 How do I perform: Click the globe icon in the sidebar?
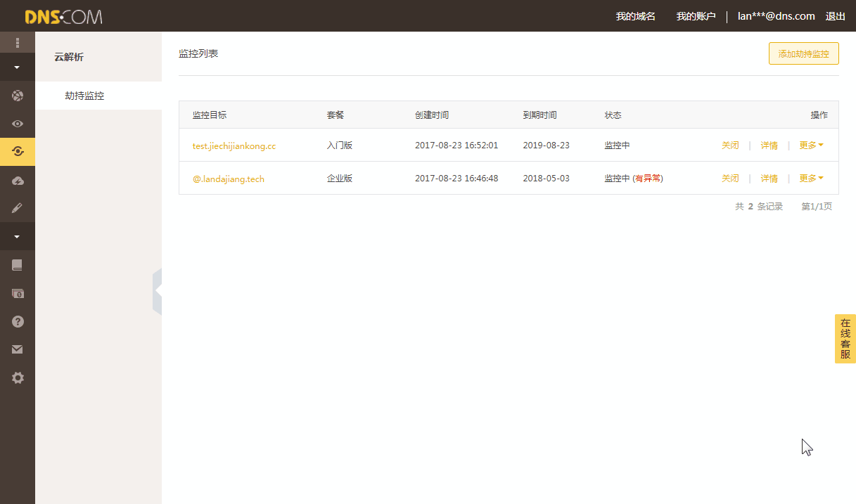click(x=18, y=96)
